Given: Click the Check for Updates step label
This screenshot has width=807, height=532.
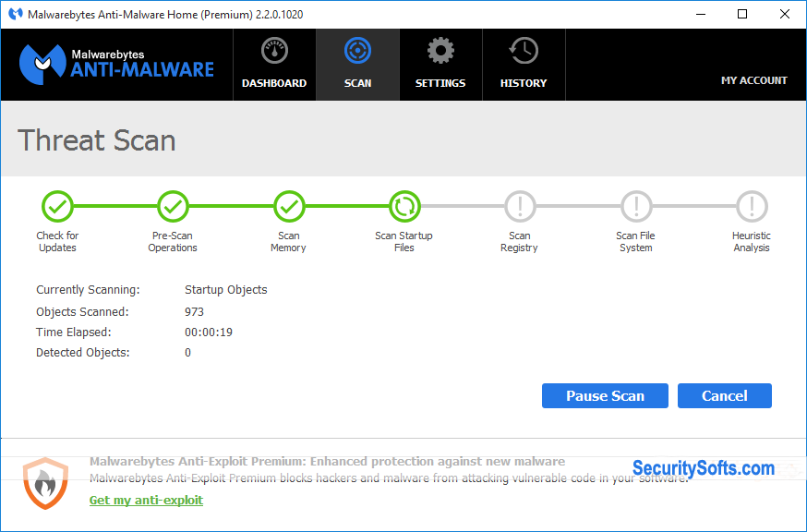Looking at the screenshot, I should point(57,242).
